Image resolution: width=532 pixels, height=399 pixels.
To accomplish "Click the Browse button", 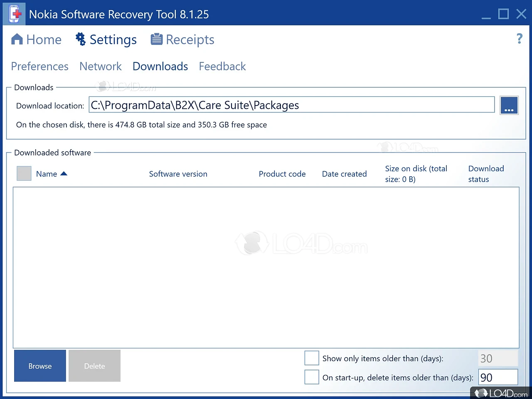I will click(40, 366).
